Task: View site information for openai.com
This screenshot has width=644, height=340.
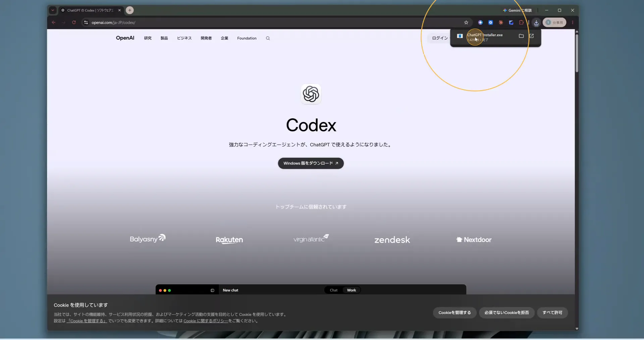Action: (x=86, y=22)
